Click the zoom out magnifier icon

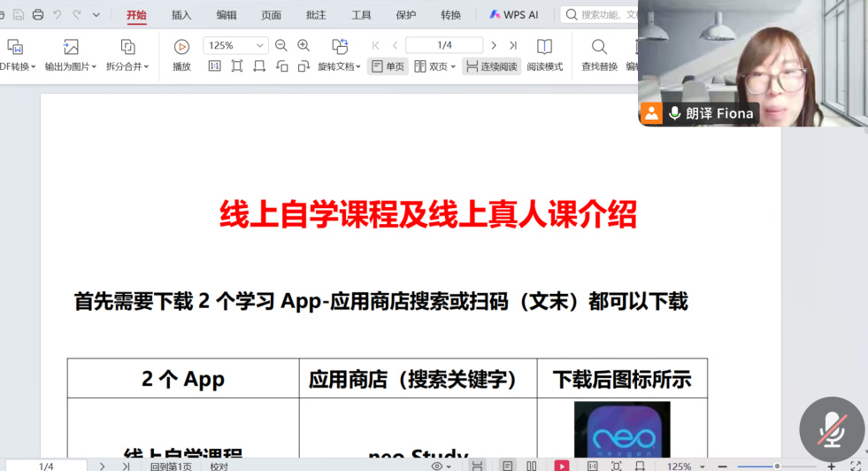coord(281,46)
